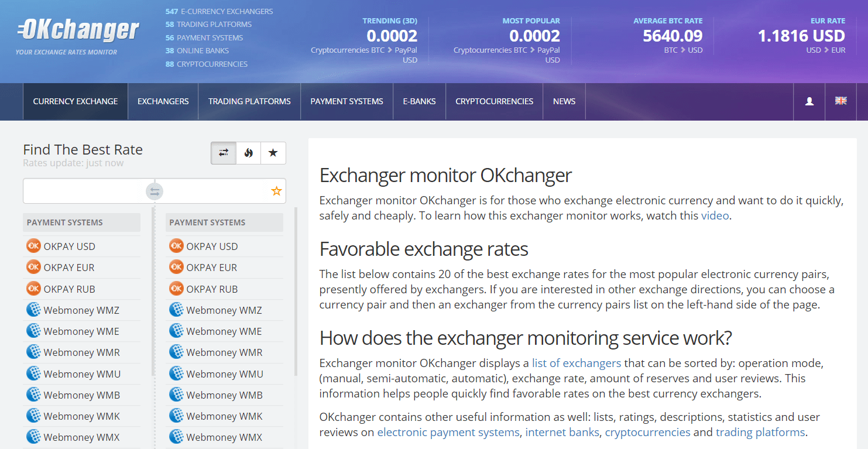Viewport: 868px width, 449px height.
Task: Click the left currency list scrollbar
Action: 153,291
